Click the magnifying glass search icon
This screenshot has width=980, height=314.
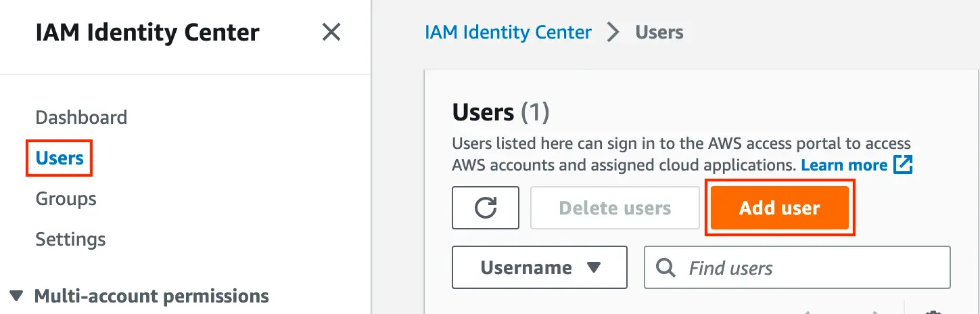666,268
